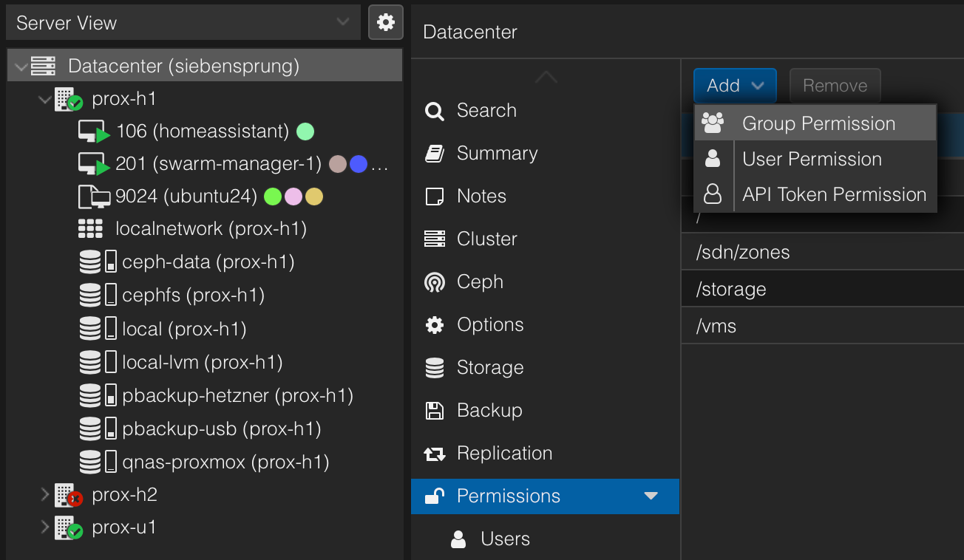964x560 pixels.
Task: Select VM 201 (swarm-manager-1)
Action: [204, 164]
